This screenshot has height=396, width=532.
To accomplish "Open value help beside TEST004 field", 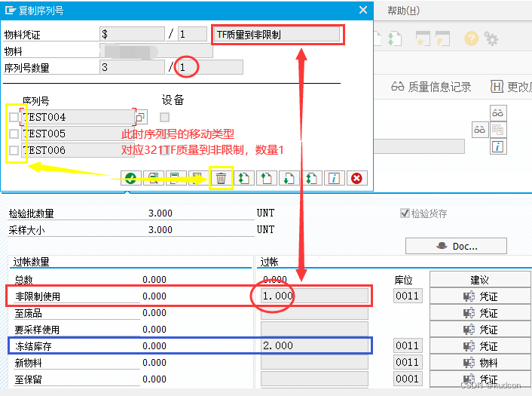I will (x=141, y=117).
